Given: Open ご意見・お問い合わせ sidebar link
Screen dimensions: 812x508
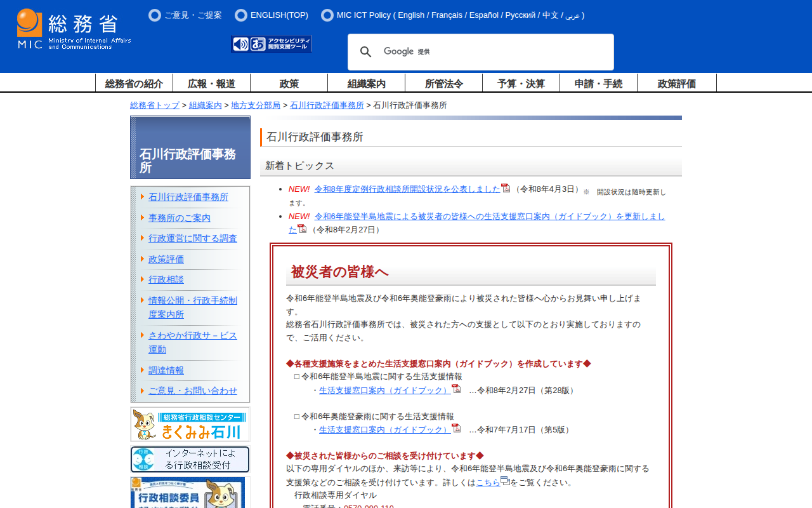Looking at the screenshot, I should pyautogui.click(x=193, y=391).
